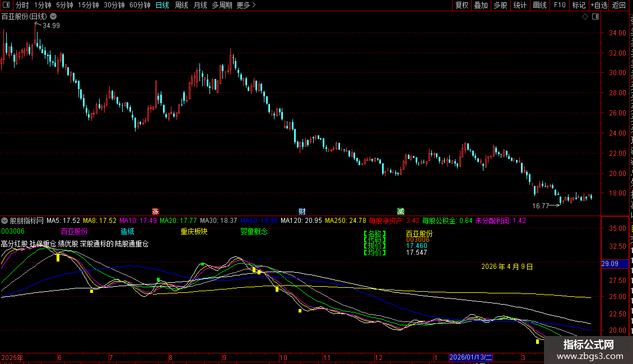Click the MA30: 18.37 label
This screenshot has width=633, height=364.
point(218,221)
